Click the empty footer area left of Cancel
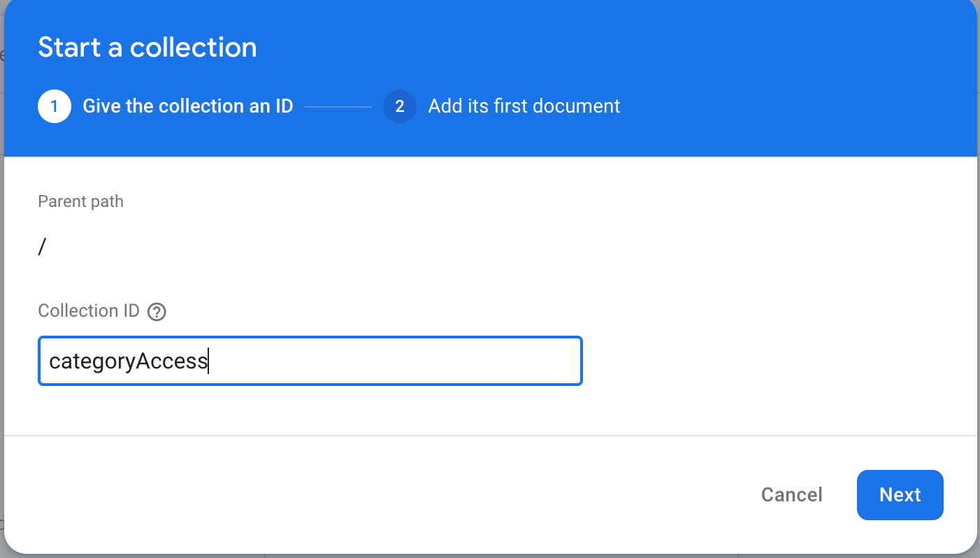980x558 pixels. pos(350,495)
